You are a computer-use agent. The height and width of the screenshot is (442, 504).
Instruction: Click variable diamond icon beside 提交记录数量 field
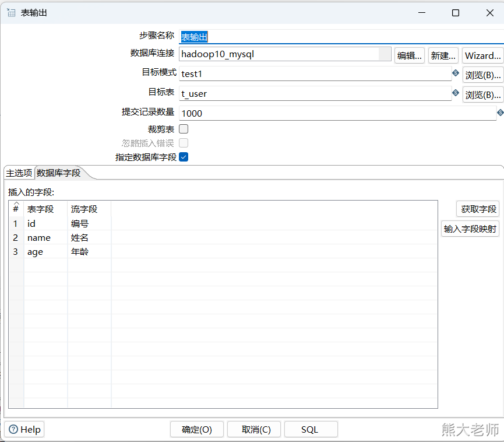(500, 113)
